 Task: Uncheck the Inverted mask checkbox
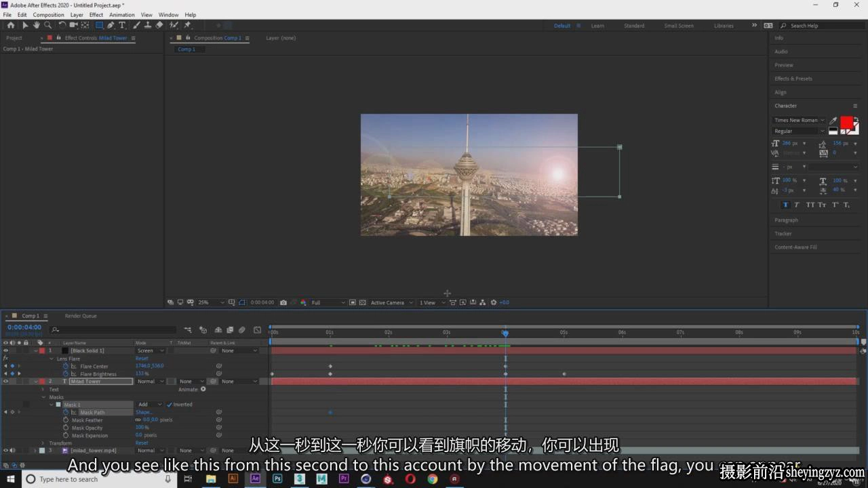[170, 405]
